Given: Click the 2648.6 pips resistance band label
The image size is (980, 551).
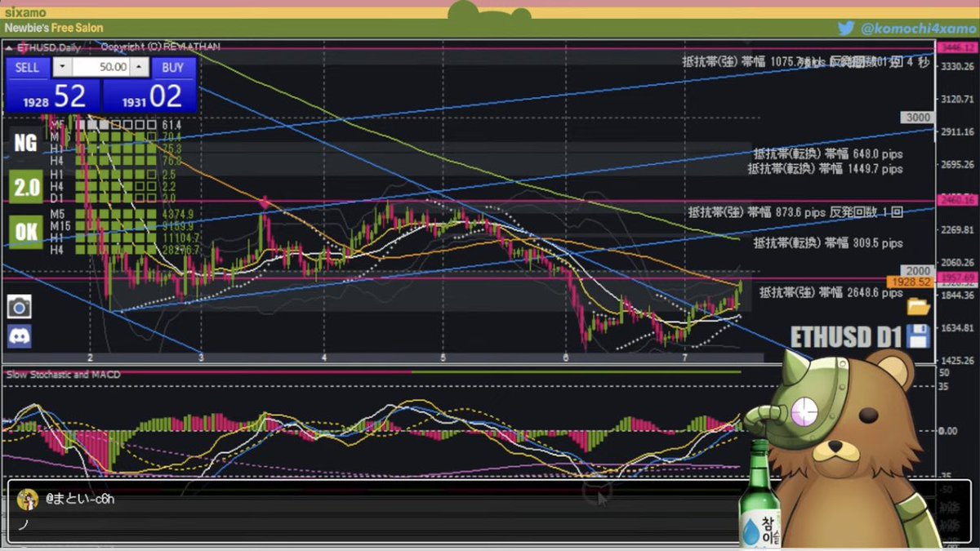Looking at the screenshot, I should [831, 292].
